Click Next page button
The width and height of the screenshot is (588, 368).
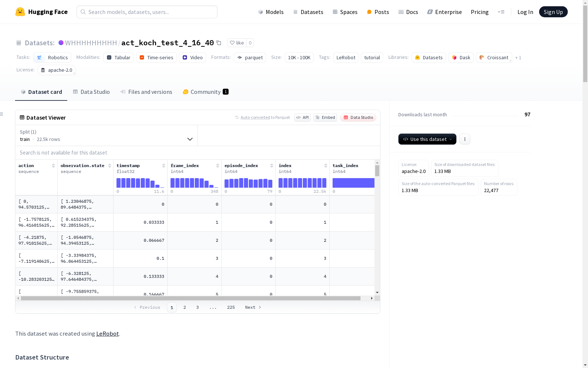[253, 307]
